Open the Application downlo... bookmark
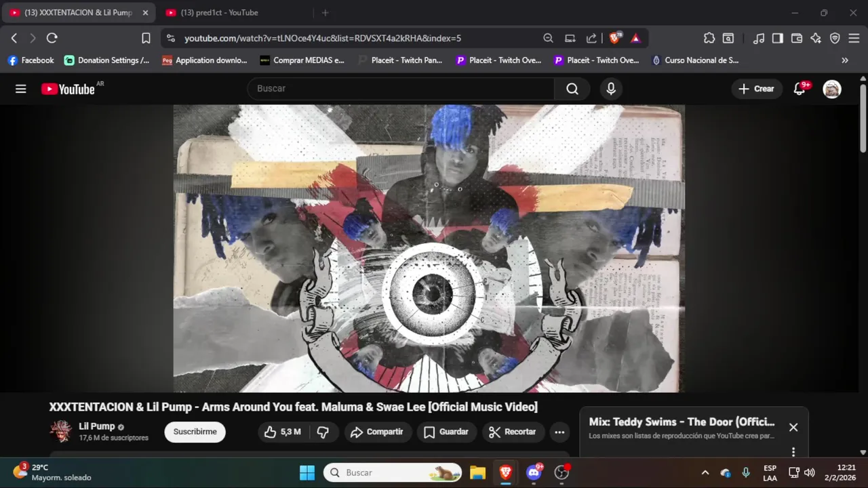Image resolution: width=868 pixels, height=488 pixels. [205, 60]
